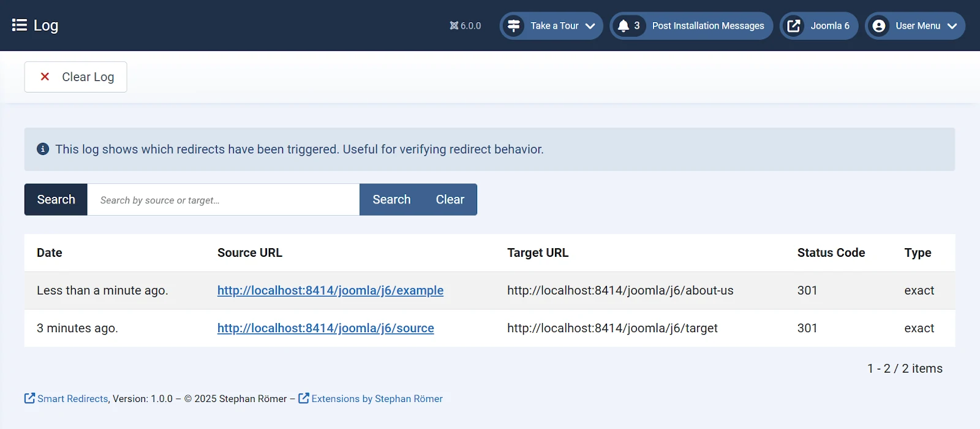The width and height of the screenshot is (980, 429).
Task: Click the red X icon on Clear Log
Action: tap(45, 77)
